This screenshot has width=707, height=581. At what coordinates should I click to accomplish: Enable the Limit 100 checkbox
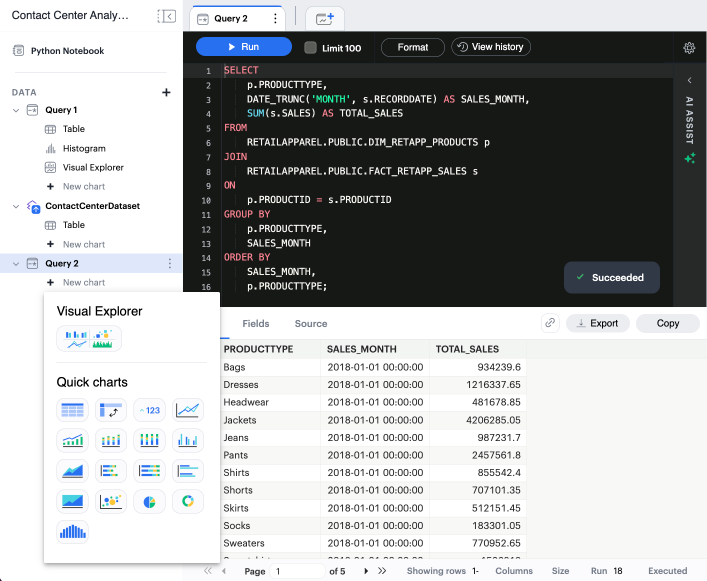click(x=310, y=48)
